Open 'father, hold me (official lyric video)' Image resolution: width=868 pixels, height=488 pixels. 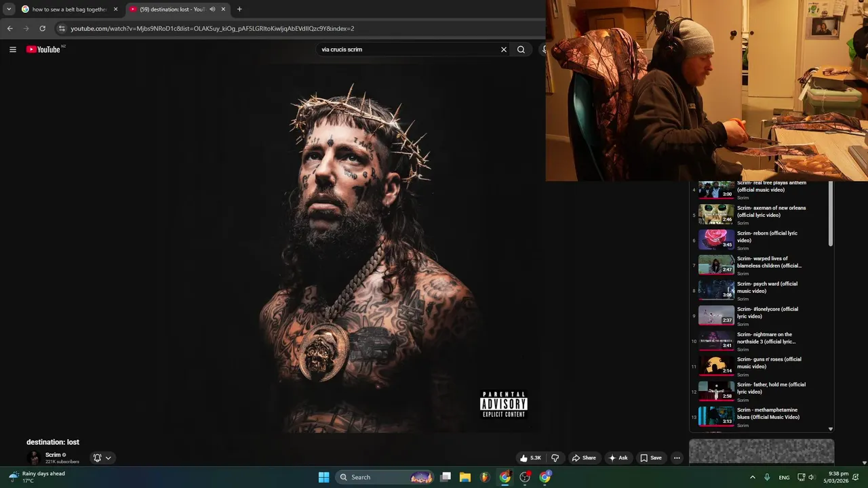[762, 391]
